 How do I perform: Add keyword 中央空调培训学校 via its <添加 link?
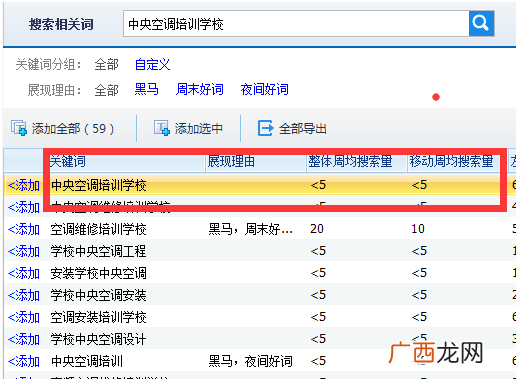click(x=24, y=185)
